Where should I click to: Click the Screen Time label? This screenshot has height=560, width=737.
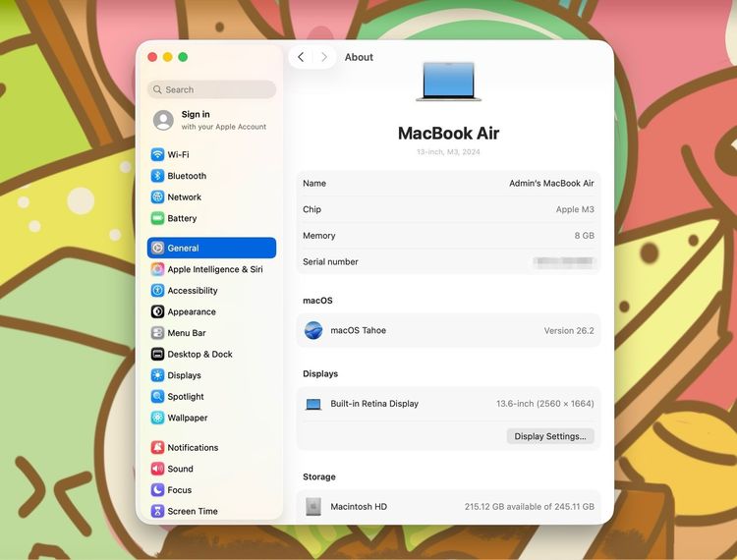tap(193, 511)
